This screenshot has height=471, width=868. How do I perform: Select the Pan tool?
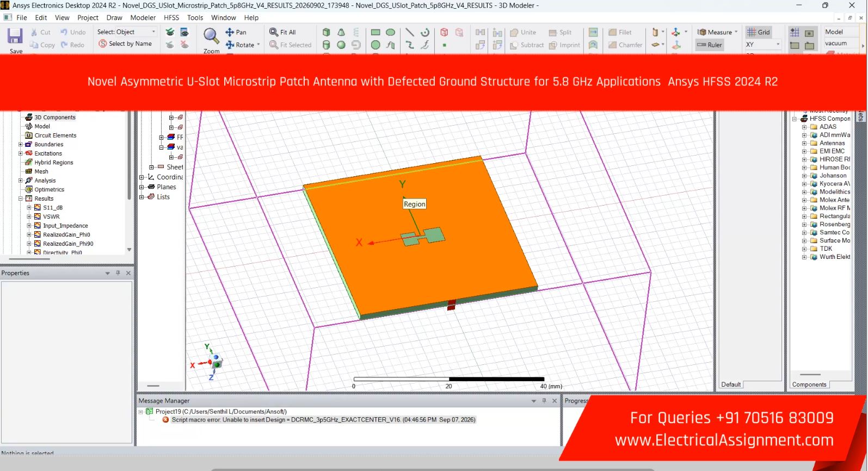click(x=236, y=32)
